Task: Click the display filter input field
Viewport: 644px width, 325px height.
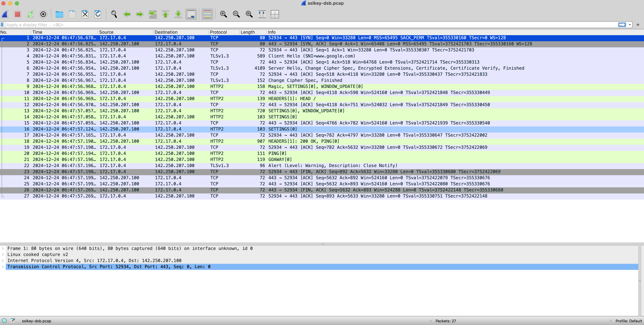Action: tap(311, 25)
